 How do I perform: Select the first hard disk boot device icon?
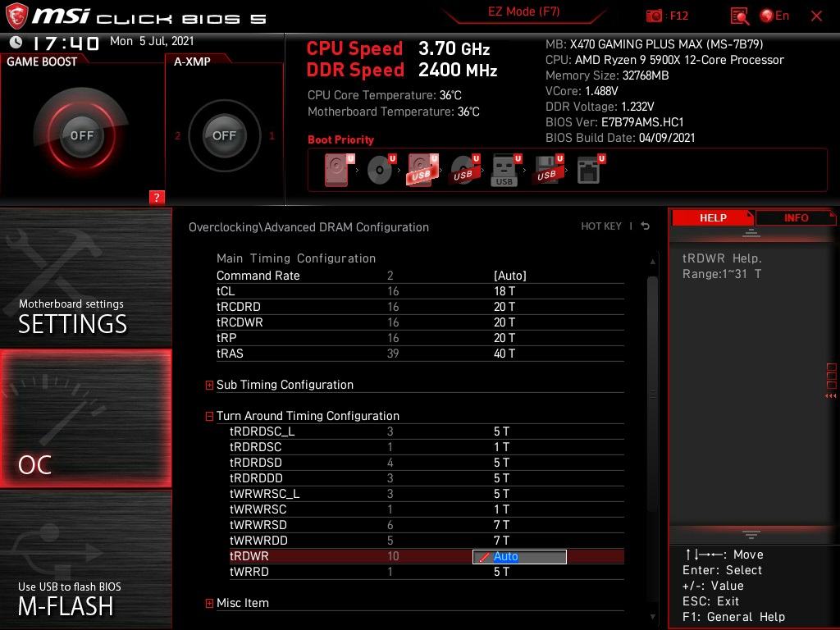tap(339, 170)
